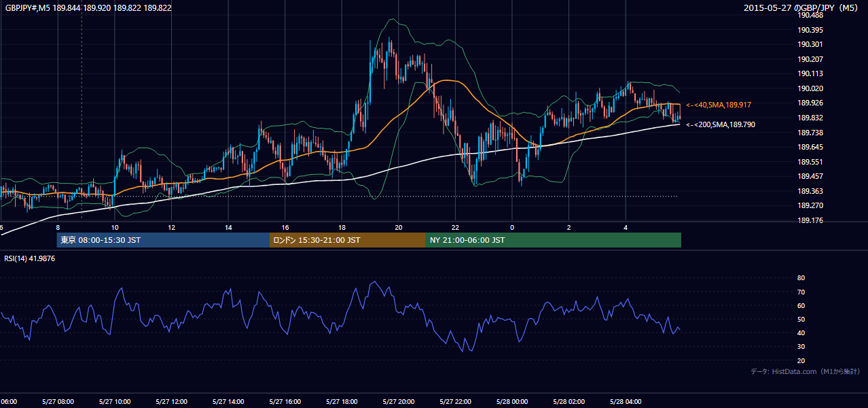Click the ロンドン 15:30-21:00 JST session bar
Screen dimensions: 868x408
348,240
